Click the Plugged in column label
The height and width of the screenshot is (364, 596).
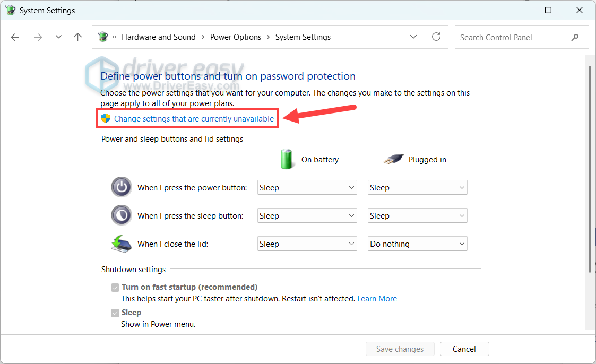pyautogui.click(x=427, y=160)
